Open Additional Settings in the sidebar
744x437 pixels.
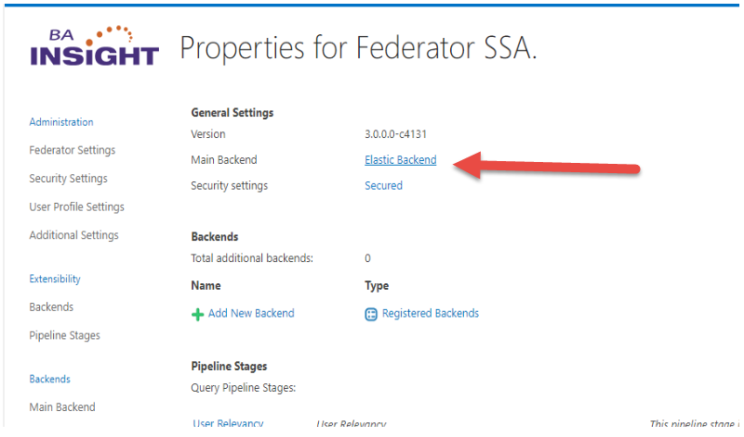(x=74, y=236)
